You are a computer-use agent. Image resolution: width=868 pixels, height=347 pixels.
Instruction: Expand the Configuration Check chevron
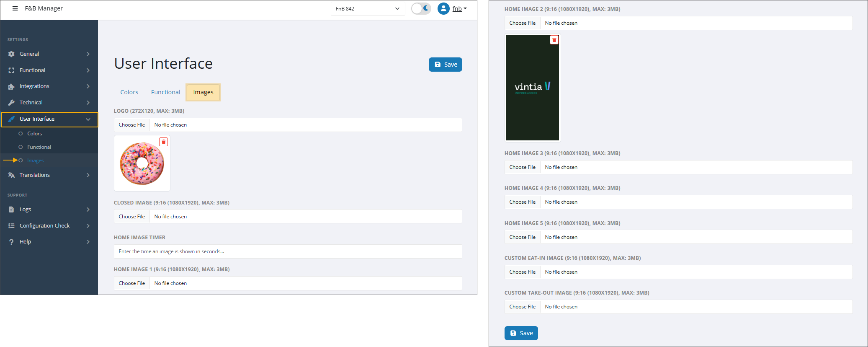point(88,226)
